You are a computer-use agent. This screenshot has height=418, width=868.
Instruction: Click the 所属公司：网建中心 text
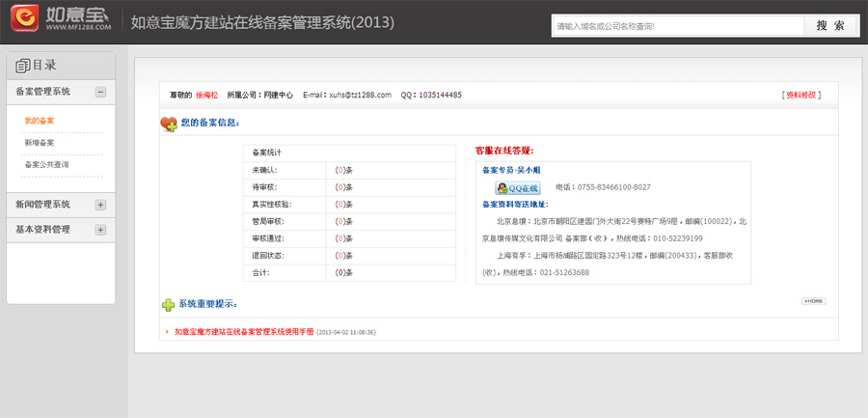click(x=259, y=95)
